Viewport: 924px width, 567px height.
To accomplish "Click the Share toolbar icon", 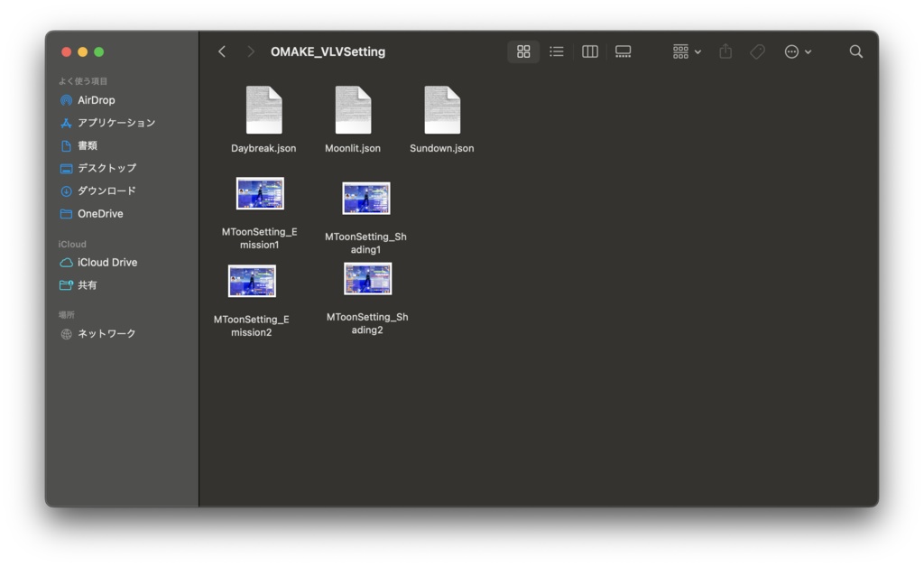I will pos(725,51).
